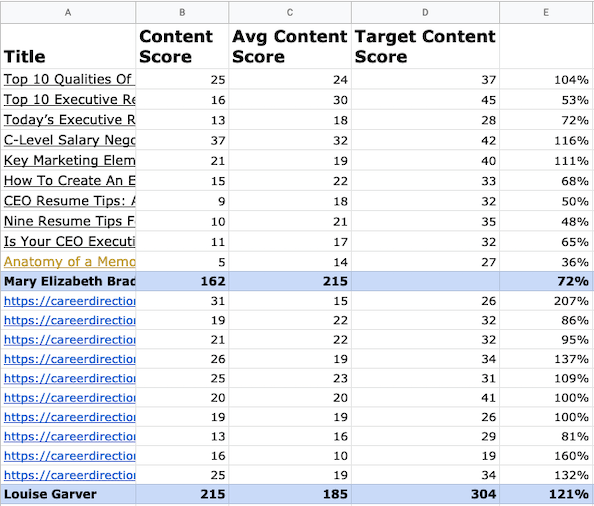Screen dimensions: 594x506
Task: Select column A header
Action: 68,12
